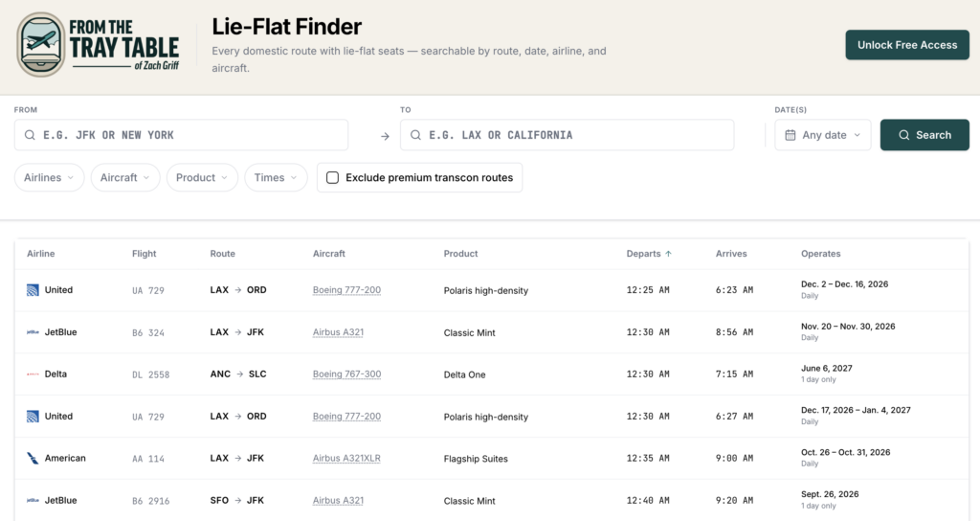980x521 pixels.
Task: Click the swap arrow between From and To
Action: tap(385, 136)
